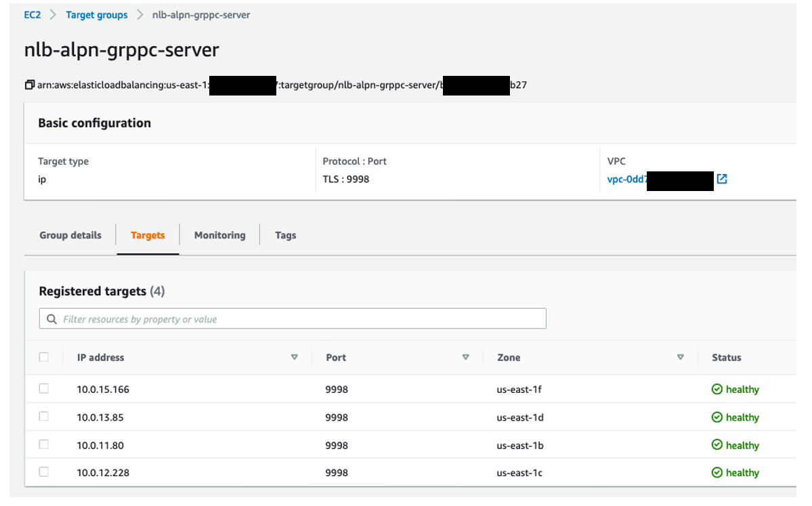Viewport: 812px width, 506px height.
Task: Click the target group ARN text
Action: point(282,85)
